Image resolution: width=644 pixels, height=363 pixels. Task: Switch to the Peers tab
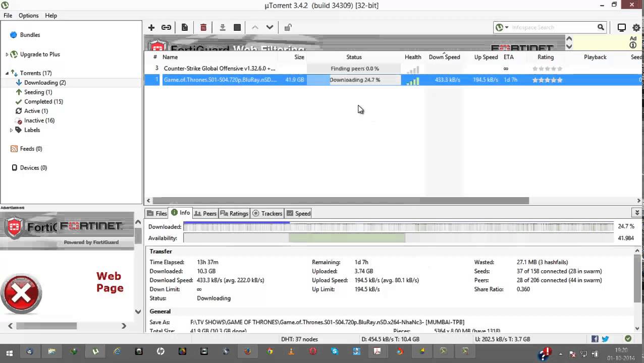[x=205, y=213]
